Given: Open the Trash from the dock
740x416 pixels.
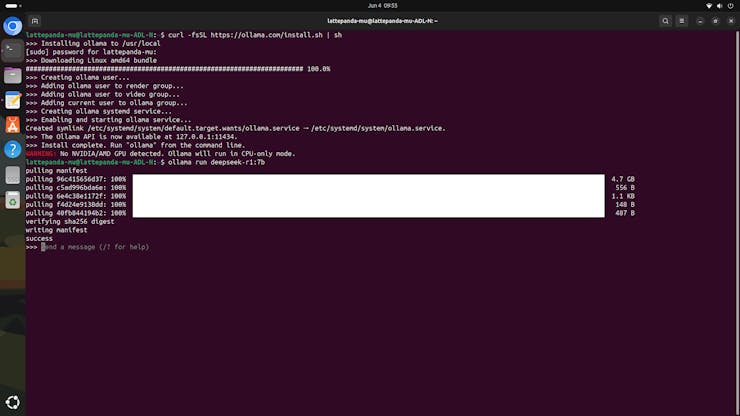Looking at the screenshot, I should pos(13,200).
